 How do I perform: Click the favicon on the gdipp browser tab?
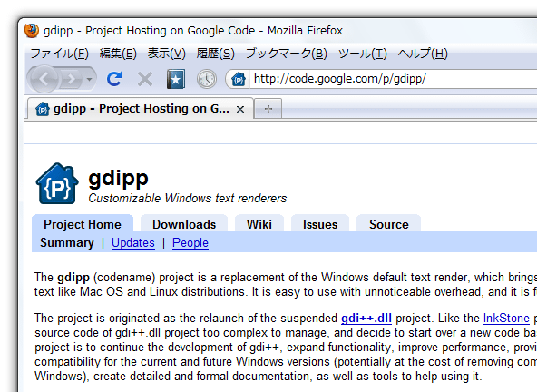click(43, 109)
